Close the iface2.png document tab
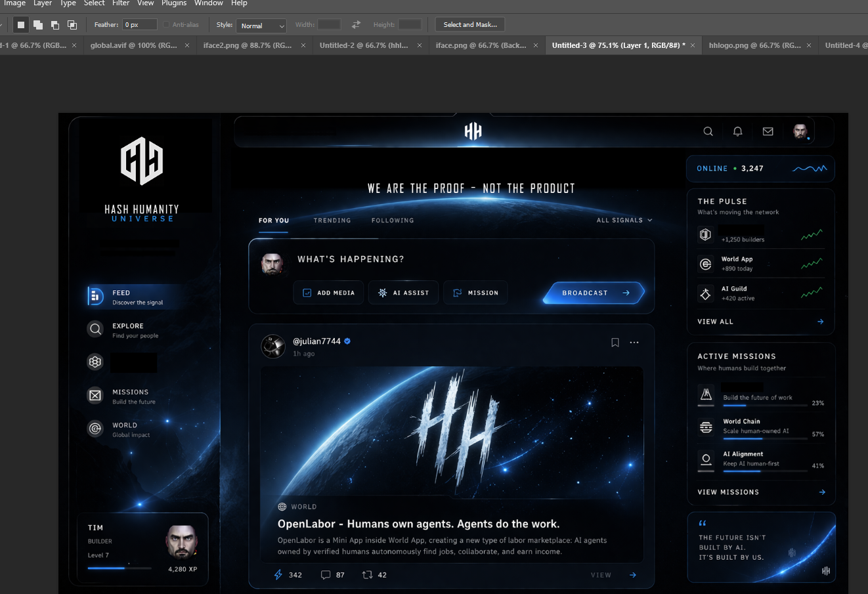The width and height of the screenshot is (868, 594). pos(303,45)
